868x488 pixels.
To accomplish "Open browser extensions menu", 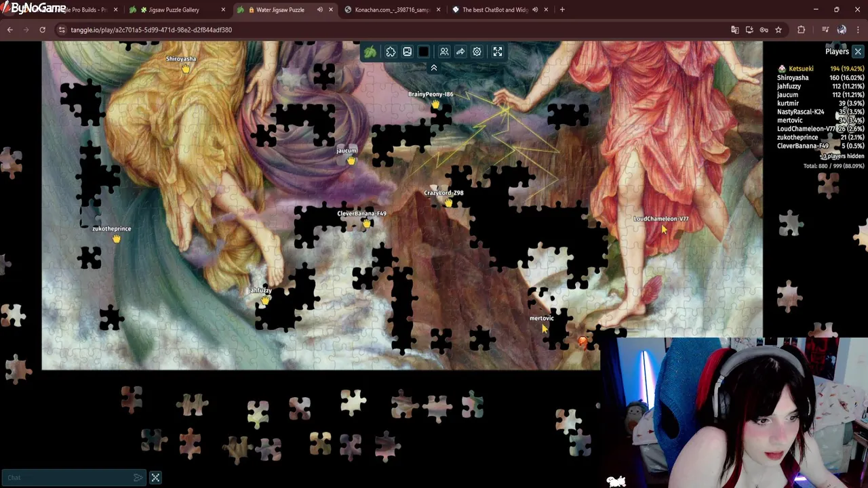I will pos(802,30).
